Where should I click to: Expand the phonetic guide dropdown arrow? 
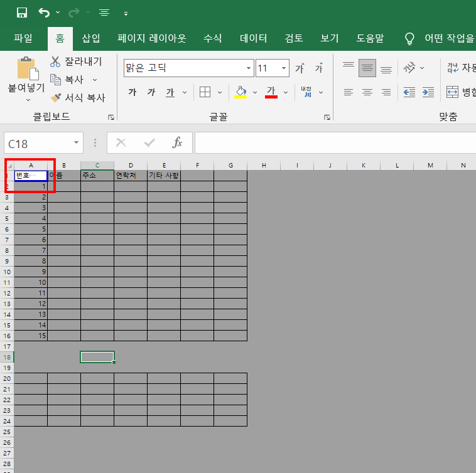pos(321,92)
